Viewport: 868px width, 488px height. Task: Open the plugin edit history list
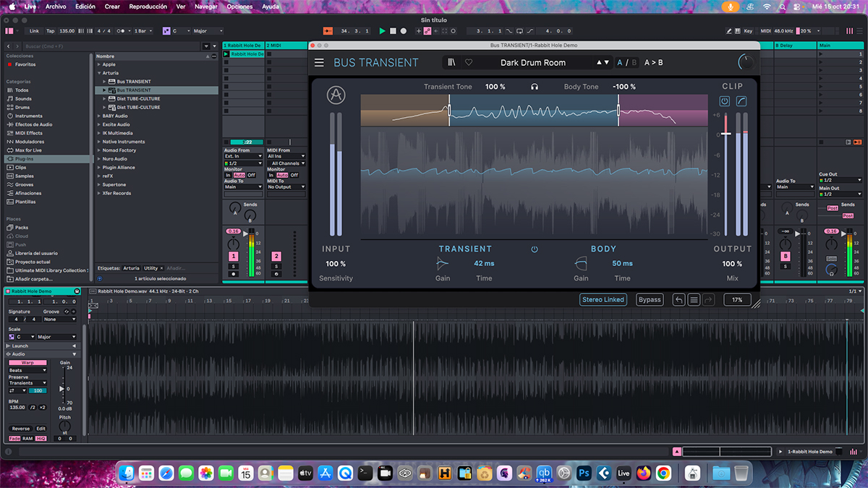694,300
